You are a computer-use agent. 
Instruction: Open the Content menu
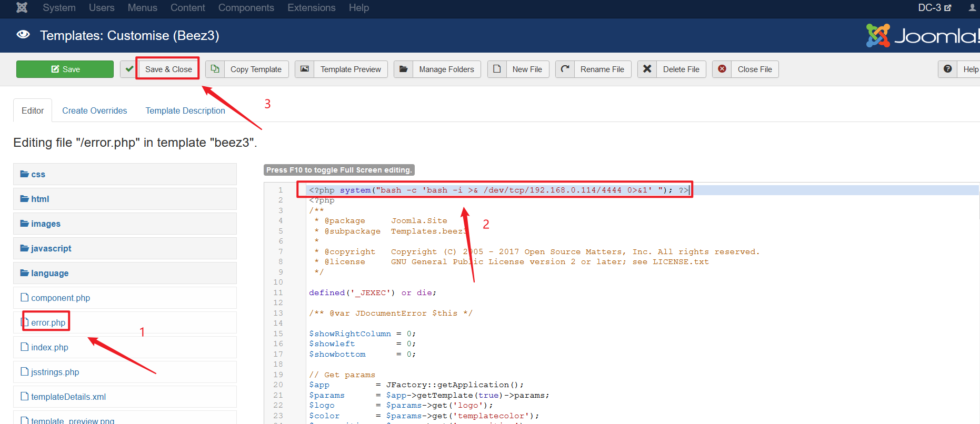[x=187, y=8]
